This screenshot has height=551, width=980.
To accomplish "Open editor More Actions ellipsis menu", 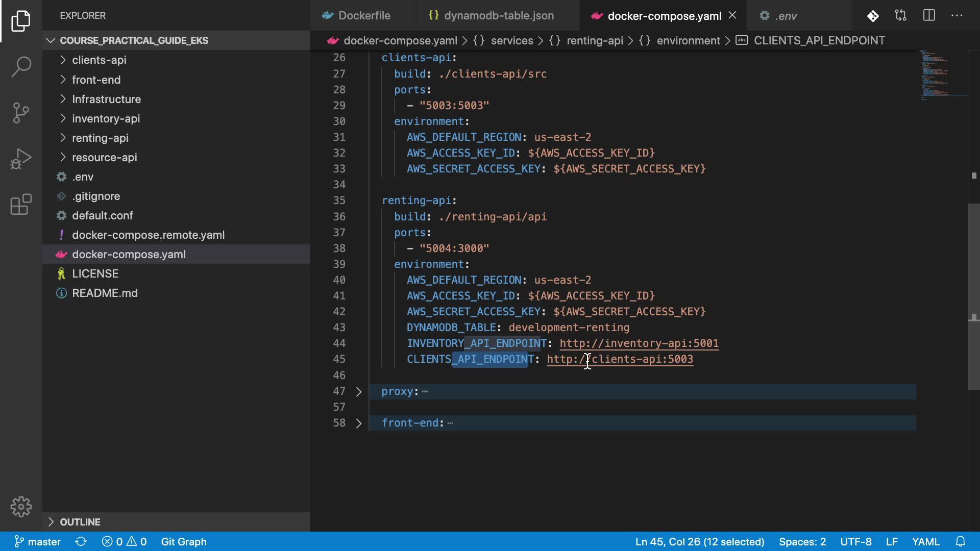I will tap(957, 15).
